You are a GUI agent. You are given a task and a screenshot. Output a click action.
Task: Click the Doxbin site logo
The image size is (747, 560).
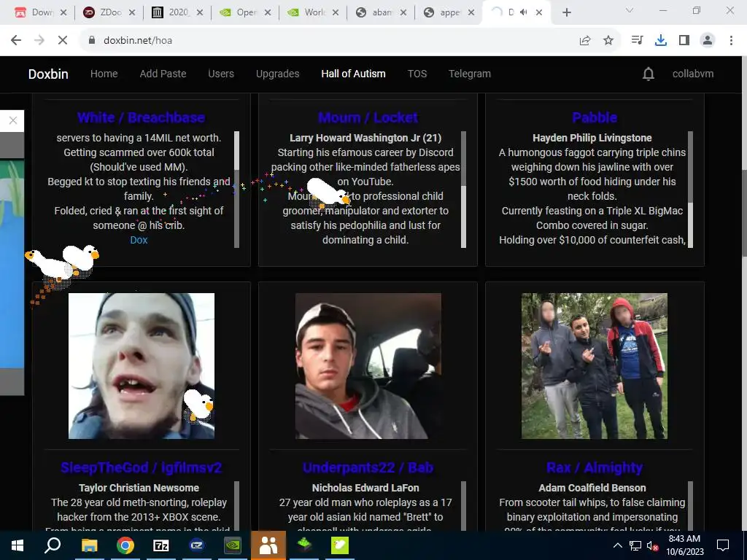tap(48, 74)
